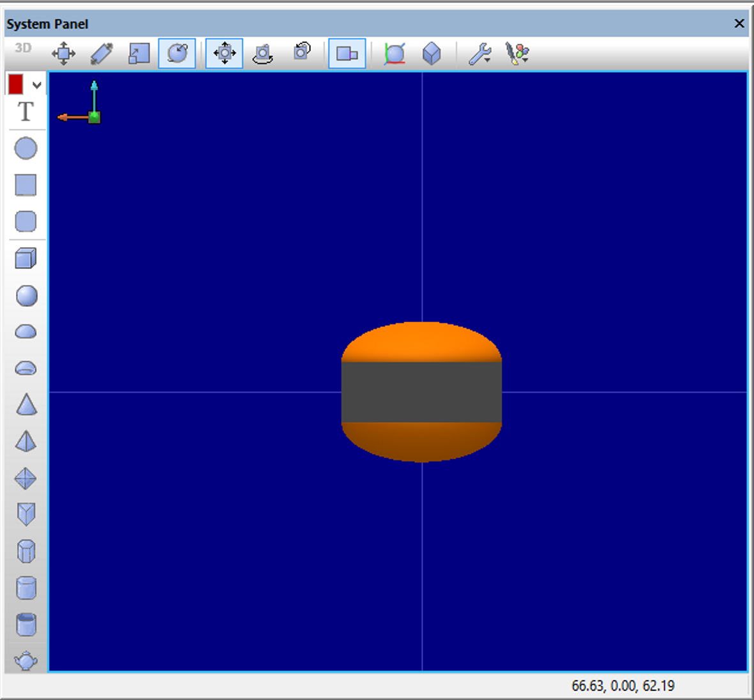754x700 pixels.
Task: Toggle the pan camera mode
Action: click(x=224, y=54)
